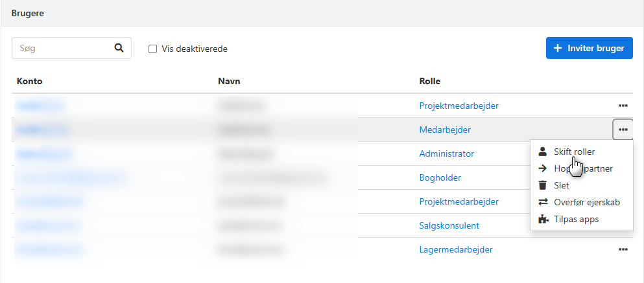Click the puzzle icon beside Tilpas apps

pyautogui.click(x=543, y=219)
